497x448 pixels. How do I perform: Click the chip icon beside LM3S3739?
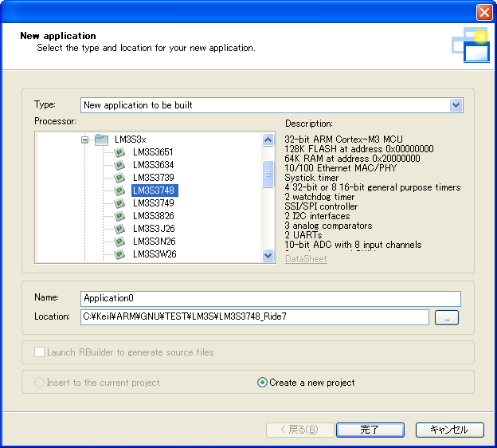(x=119, y=178)
